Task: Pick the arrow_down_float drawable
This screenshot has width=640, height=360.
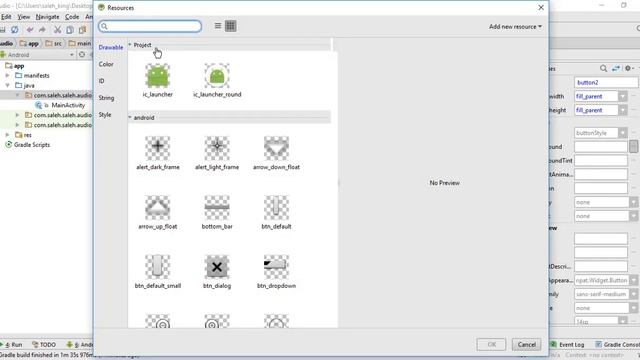Action: pyautogui.click(x=276, y=153)
